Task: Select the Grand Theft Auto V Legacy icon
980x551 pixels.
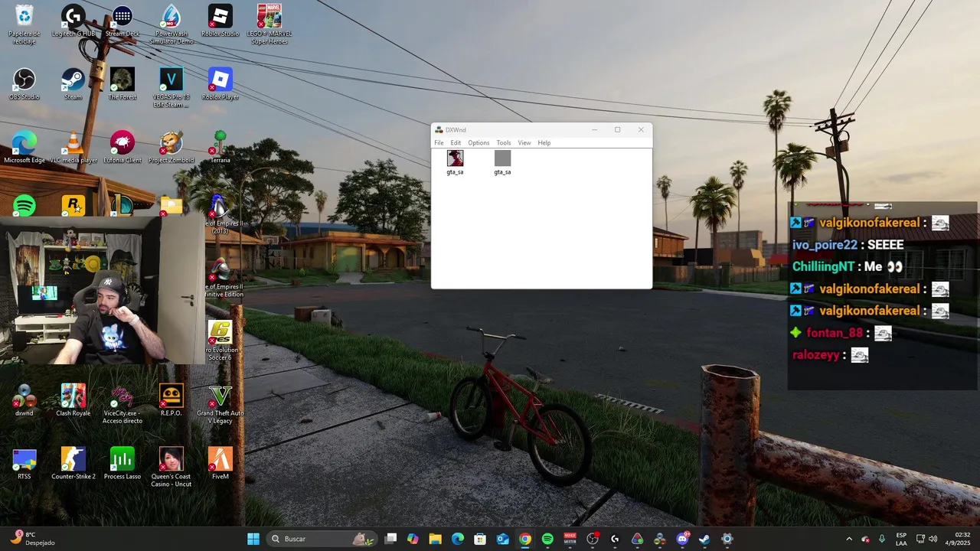Action: (x=220, y=404)
